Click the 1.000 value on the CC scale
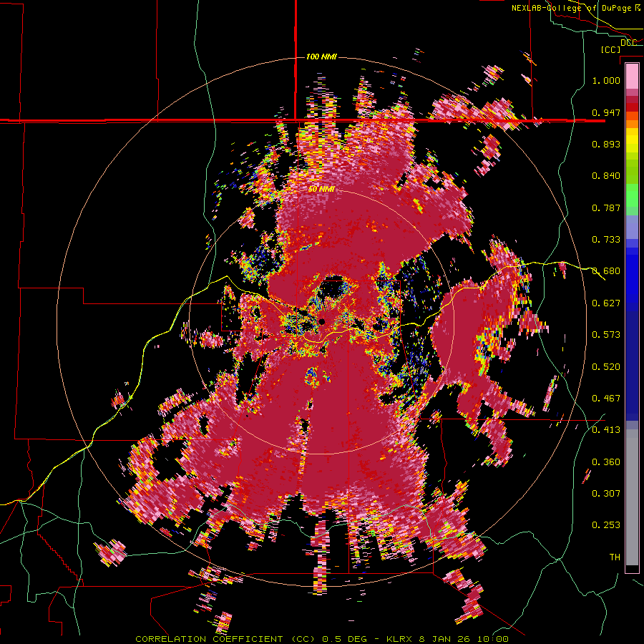The height and width of the screenshot is (644, 644). [606, 80]
